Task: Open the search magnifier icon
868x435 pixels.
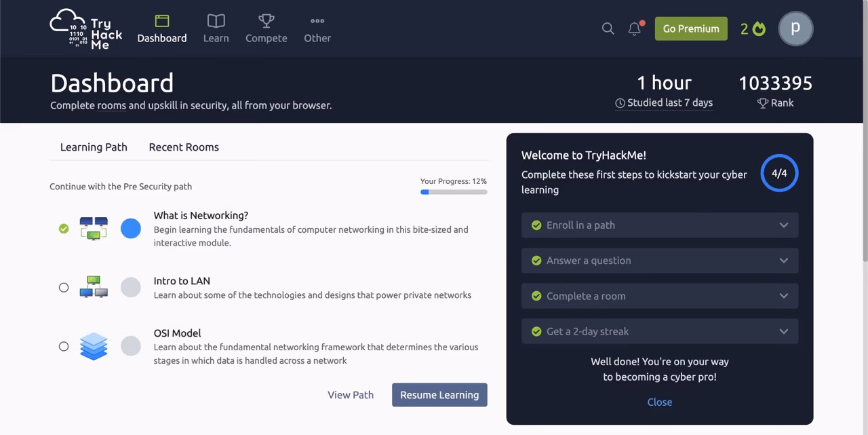Action: [608, 29]
